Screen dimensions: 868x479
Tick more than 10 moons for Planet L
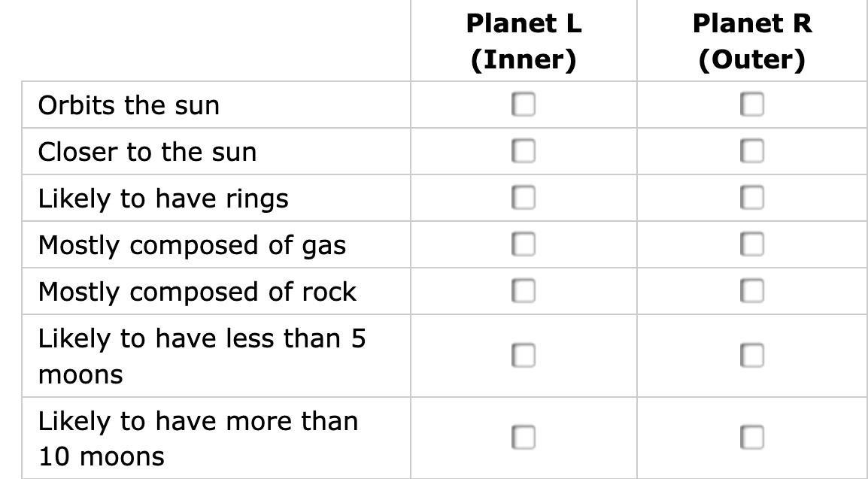[524, 437]
